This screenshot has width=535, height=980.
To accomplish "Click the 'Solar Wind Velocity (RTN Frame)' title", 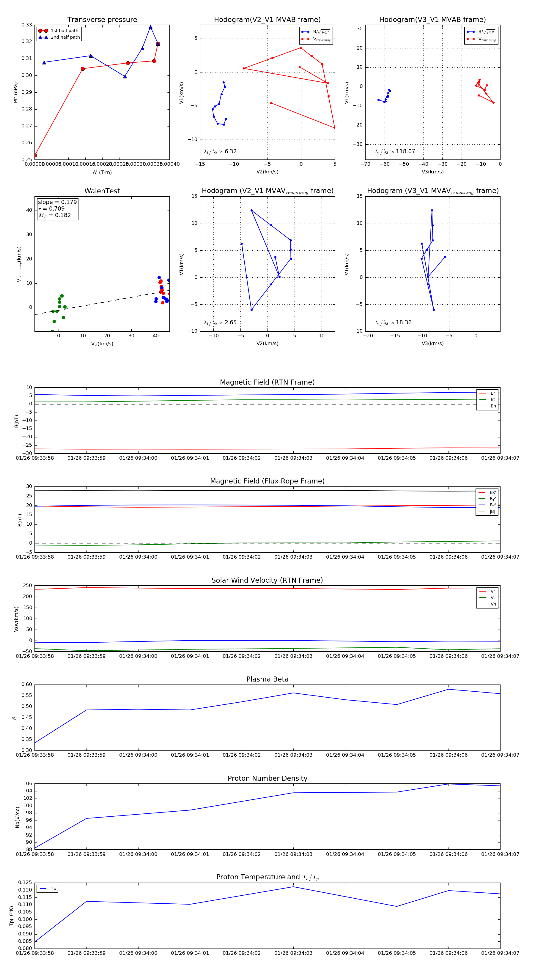I will tap(267, 581).
